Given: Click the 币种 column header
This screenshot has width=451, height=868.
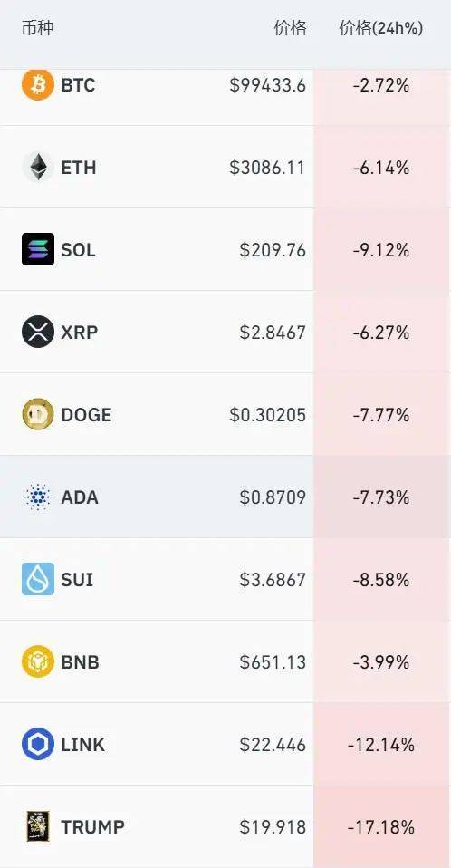Looking at the screenshot, I should [38, 28].
